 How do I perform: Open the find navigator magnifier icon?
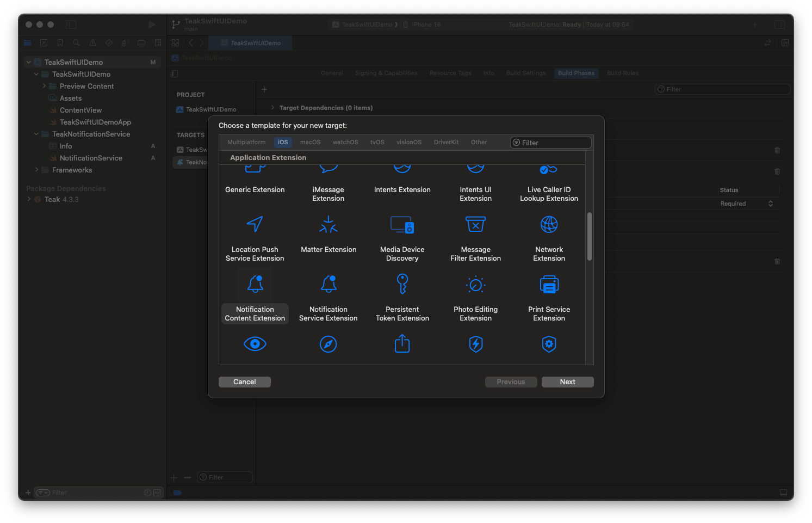[x=77, y=43]
